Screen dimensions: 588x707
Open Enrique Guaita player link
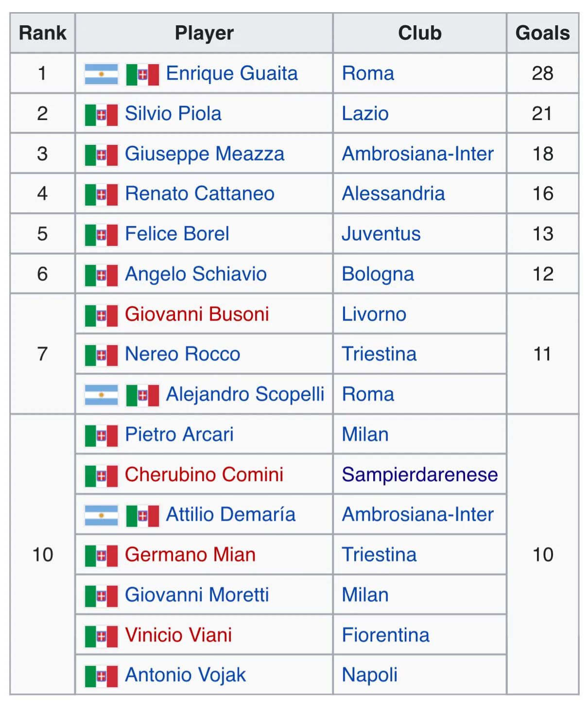(x=232, y=73)
